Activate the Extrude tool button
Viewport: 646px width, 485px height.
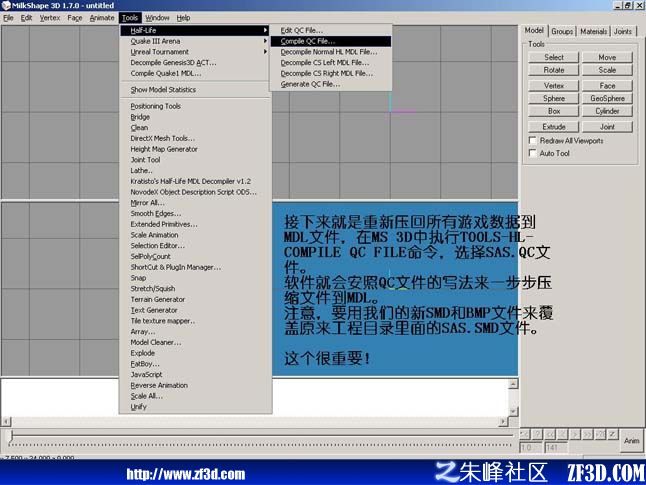[554, 127]
